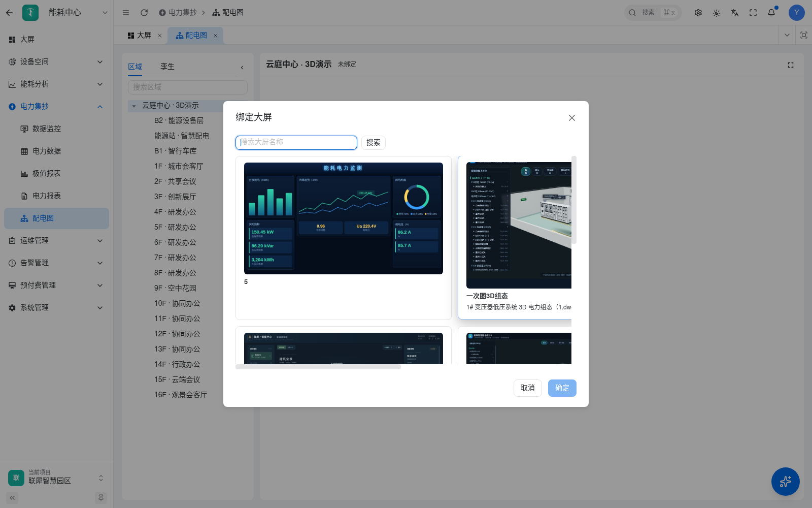The width and height of the screenshot is (812, 508).
Task: Close the 绑定大屏 dialog
Action: [572, 118]
